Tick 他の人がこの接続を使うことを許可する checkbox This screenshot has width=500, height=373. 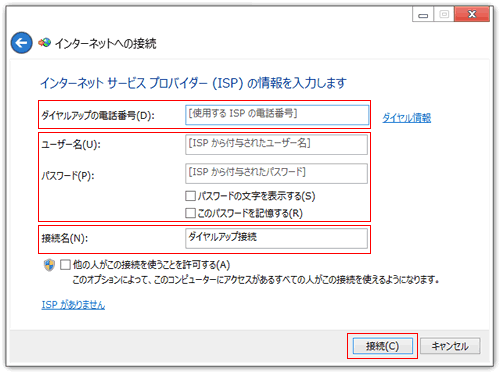65,265
